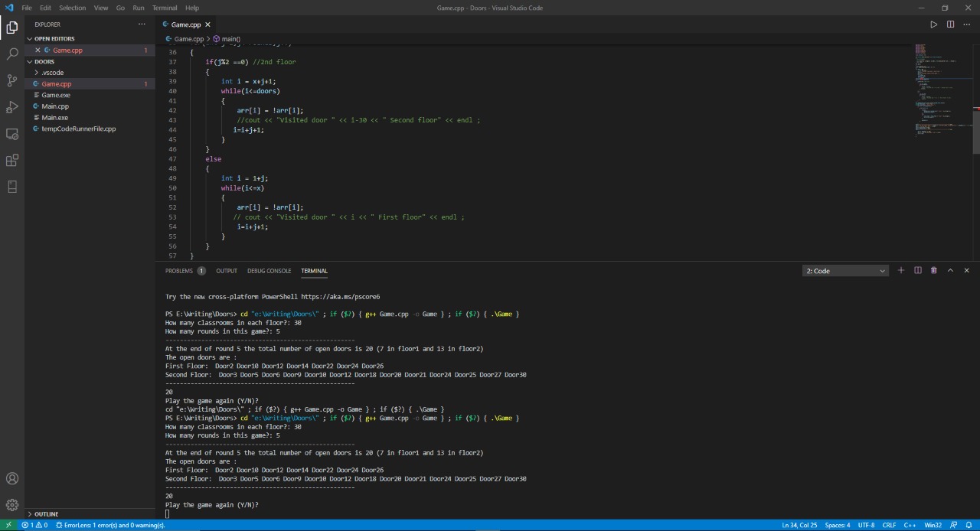The width and height of the screenshot is (980, 531).
Task: Open Manage settings gear icon
Action: click(12, 504)
